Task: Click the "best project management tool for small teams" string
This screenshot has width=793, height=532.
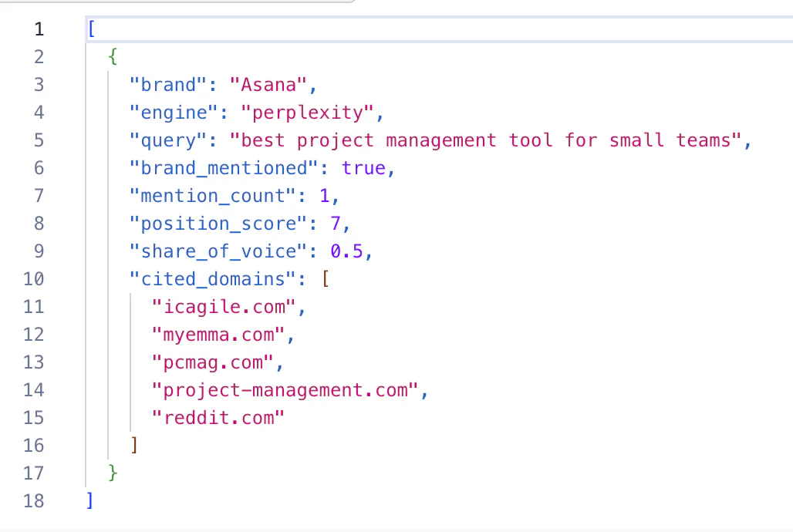Action: pyautogui.click(x=485, y=140)
